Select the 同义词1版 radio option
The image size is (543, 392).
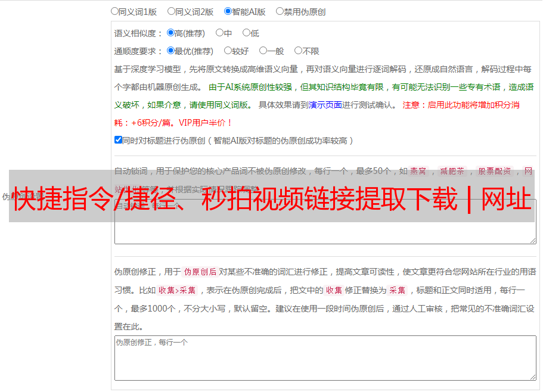(x=114, y=11)
